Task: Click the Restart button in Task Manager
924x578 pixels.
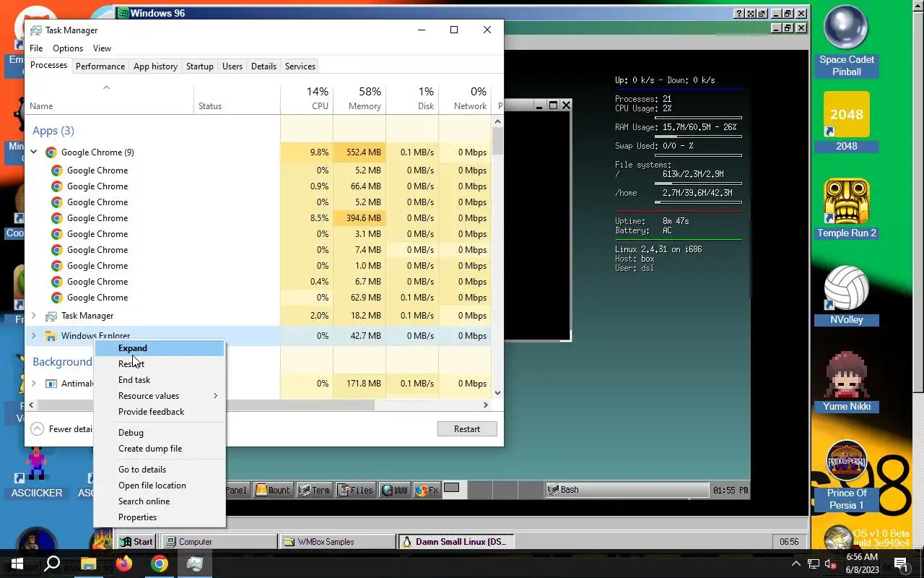Action: click(467, 429)
